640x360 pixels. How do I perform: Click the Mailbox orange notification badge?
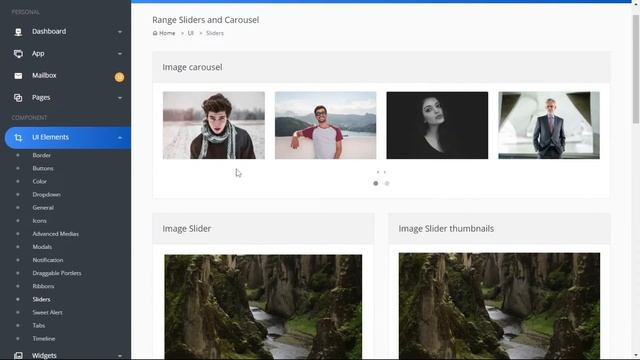pyautogui.click(x=119, y=77)
